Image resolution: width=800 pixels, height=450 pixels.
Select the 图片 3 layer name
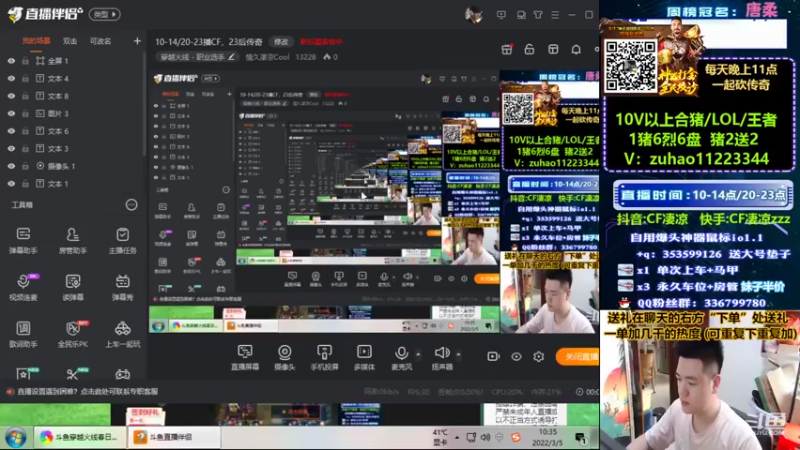click(x=58, y=113)
